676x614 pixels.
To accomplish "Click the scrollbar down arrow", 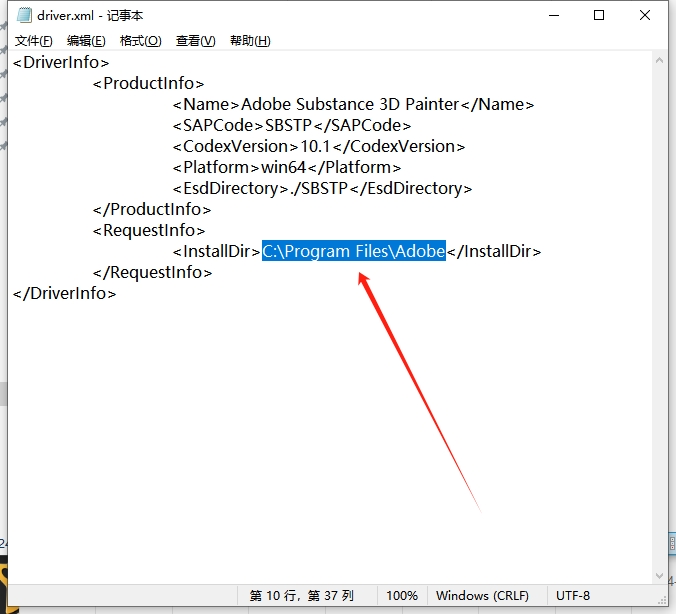I will click(x=659, y=576).
